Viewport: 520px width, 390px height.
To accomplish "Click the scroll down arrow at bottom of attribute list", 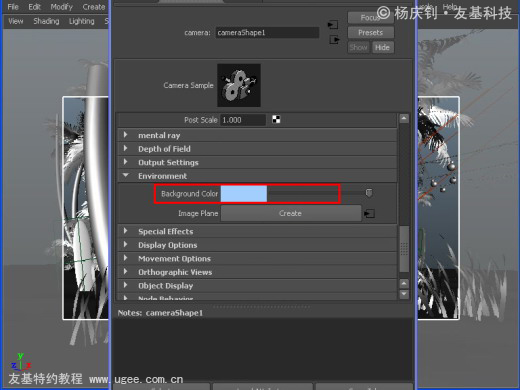I will [x=404, y=294].
